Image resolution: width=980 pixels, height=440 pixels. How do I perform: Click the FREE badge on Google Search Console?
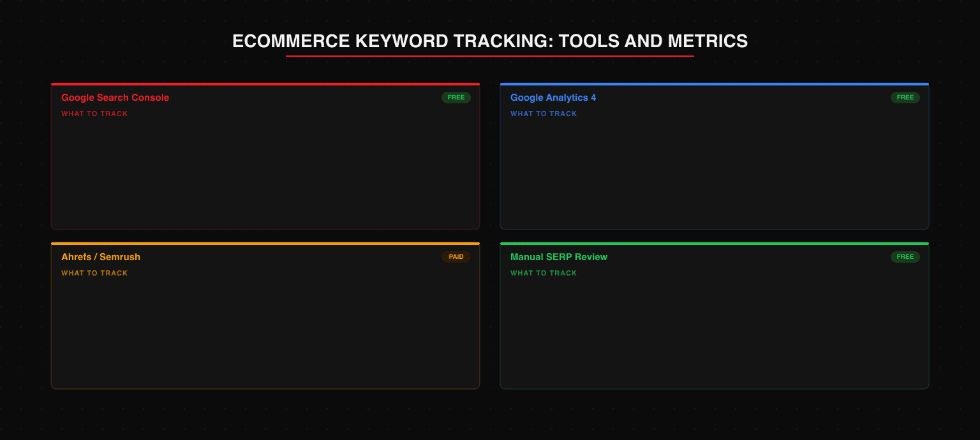(x=456, y=98)
